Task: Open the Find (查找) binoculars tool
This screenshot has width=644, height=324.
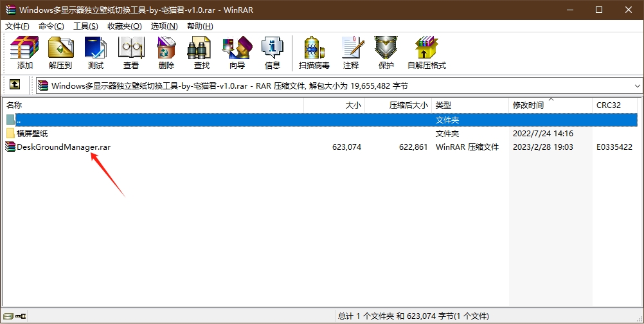Action: (202, 53)
